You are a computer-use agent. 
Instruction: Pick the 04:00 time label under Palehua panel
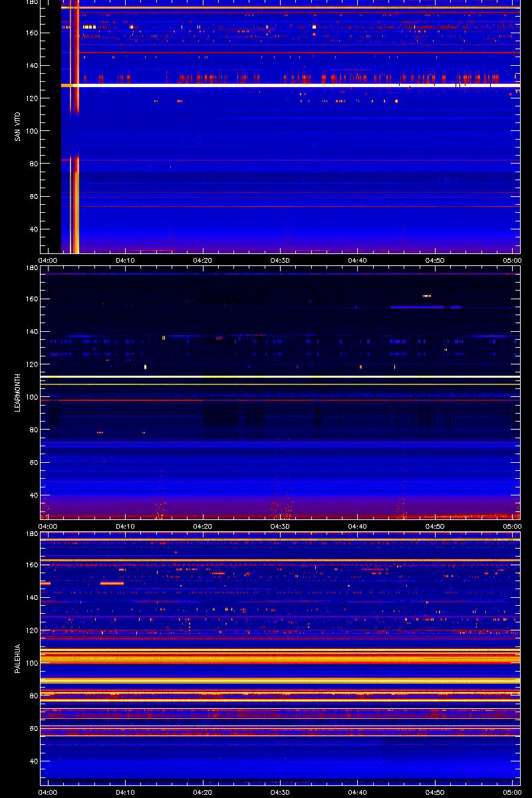[48, 792]
